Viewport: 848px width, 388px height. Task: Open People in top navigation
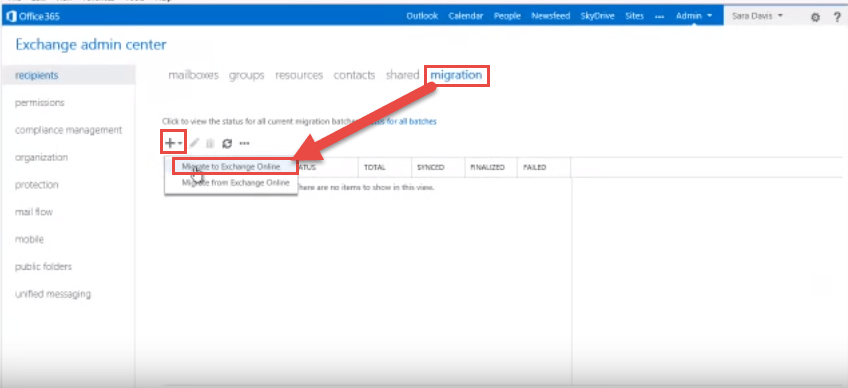coord(507,16)
